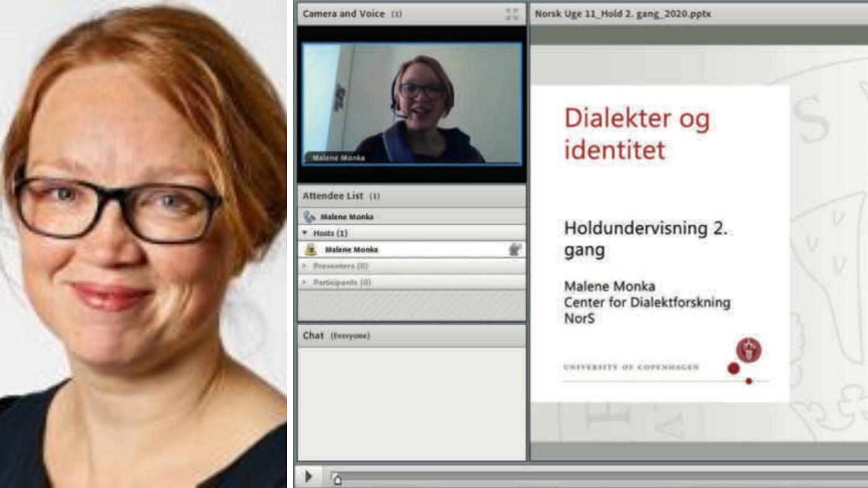868x488 pixels.
Task: Collapse the Hosts (1) group
Action: tap(305, 233)
